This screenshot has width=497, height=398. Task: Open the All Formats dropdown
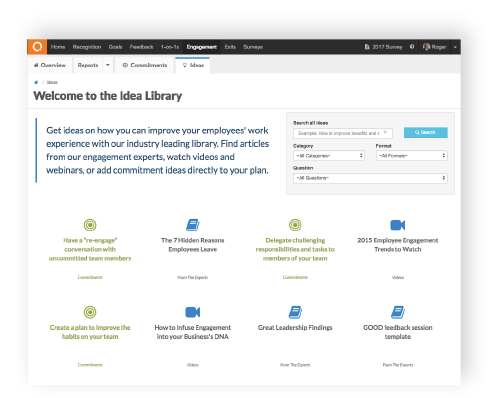(412, 156)
